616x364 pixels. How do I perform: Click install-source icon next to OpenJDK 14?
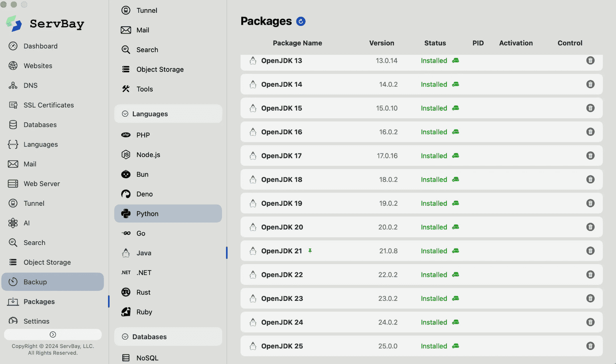[x=456, y=84]
